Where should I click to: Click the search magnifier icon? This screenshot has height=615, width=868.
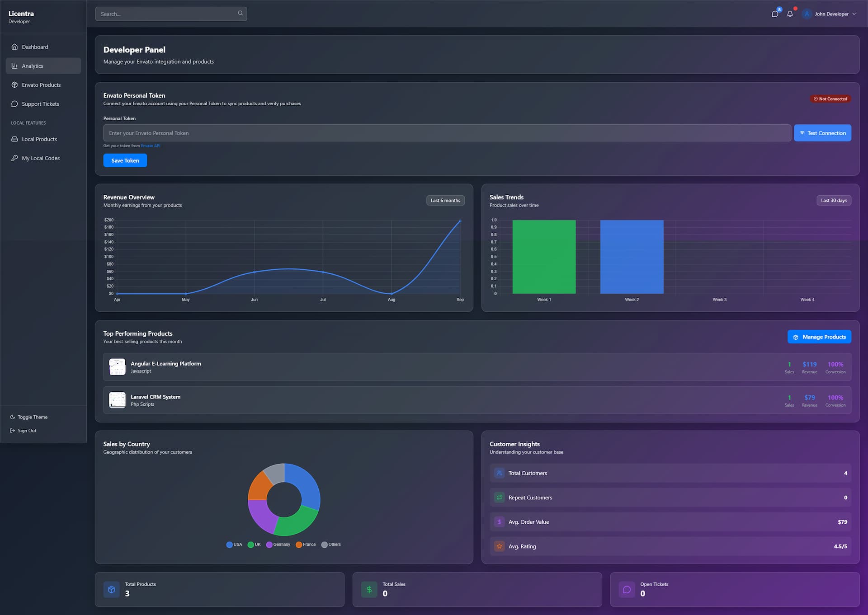pos(240,13)
